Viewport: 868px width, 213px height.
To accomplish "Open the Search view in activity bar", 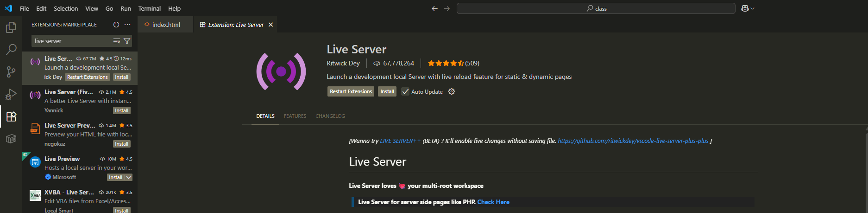I will click(x=11, y=50).
